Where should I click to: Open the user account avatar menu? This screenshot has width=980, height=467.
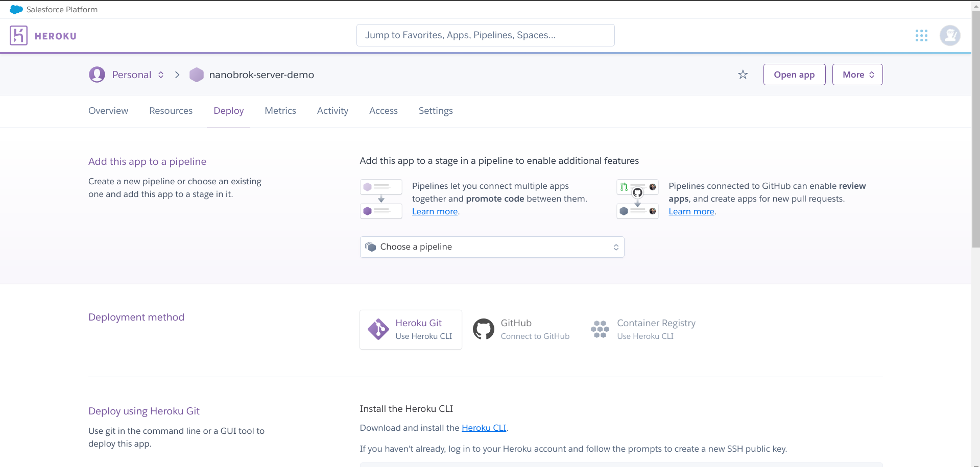pos(950,35)
